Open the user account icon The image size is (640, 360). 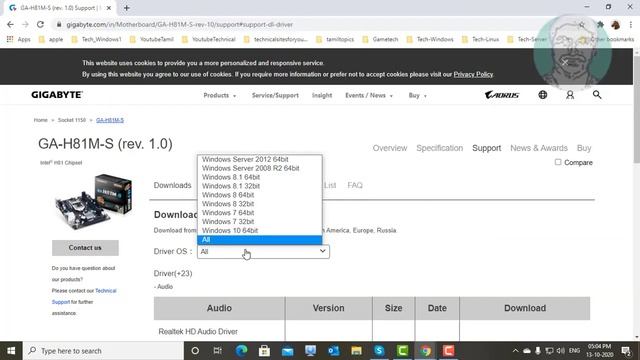tap(570, 95)
